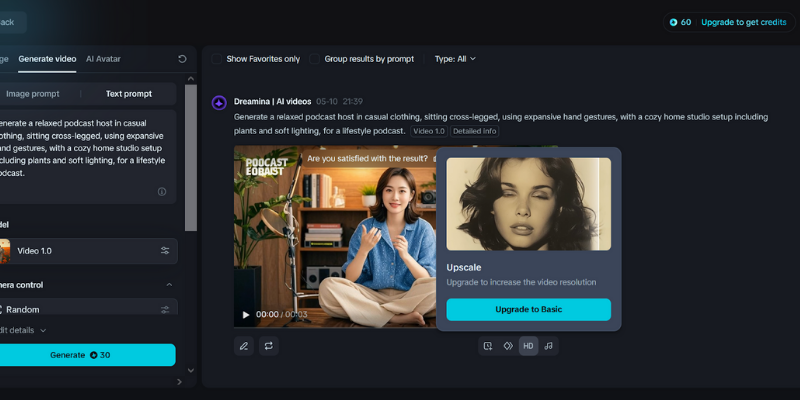Viewport: 800px width, 400px height.
Task: Click the Back button
Action: 11,22
